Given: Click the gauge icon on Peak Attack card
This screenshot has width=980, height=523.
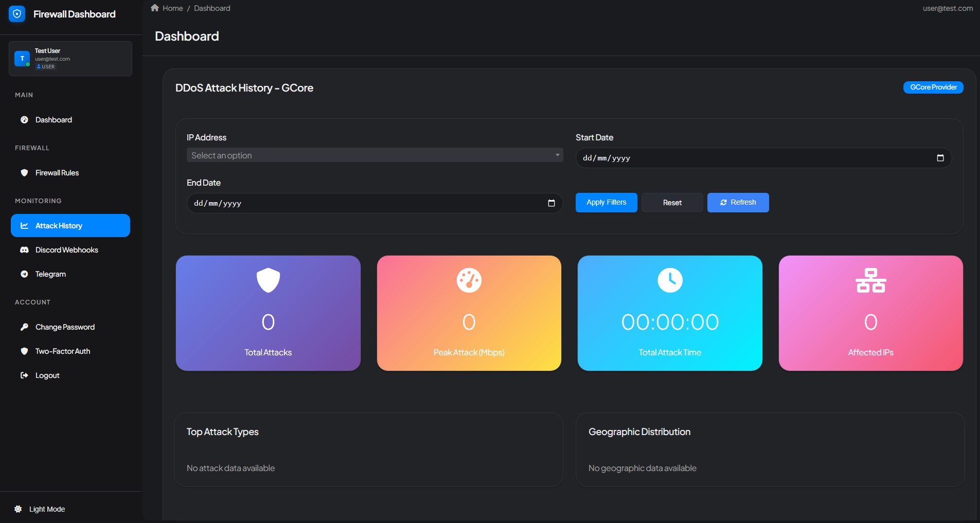Looking at the screenshot, I should click(x=469, y=280).
